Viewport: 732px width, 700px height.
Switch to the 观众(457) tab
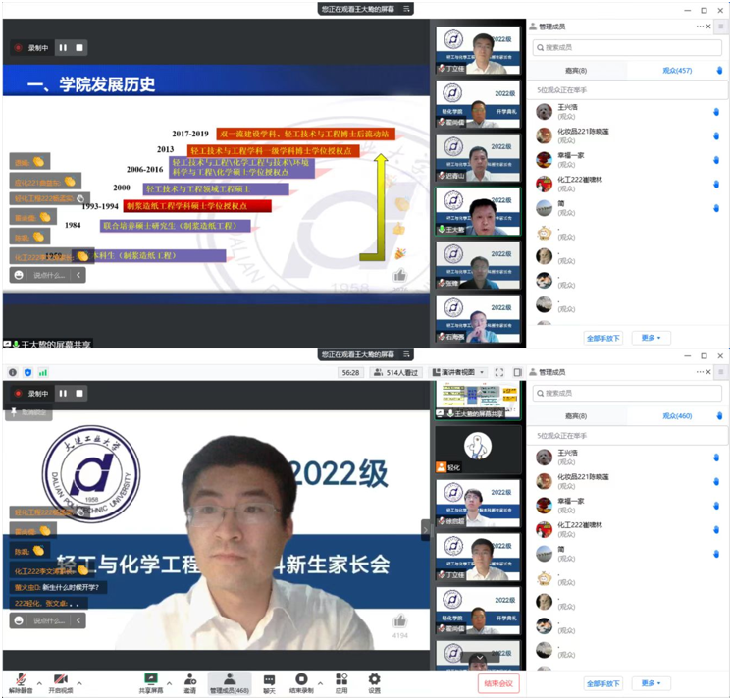pos(677,70)
